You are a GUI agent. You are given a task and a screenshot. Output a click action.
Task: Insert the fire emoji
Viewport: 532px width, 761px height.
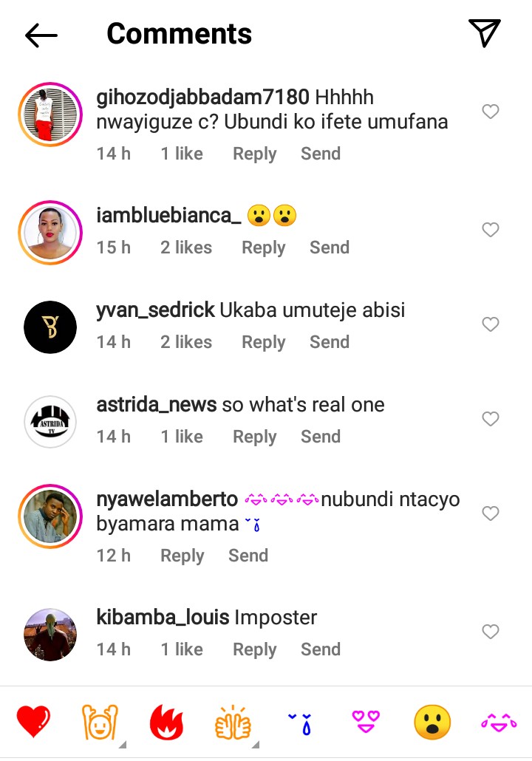[166, 722]
